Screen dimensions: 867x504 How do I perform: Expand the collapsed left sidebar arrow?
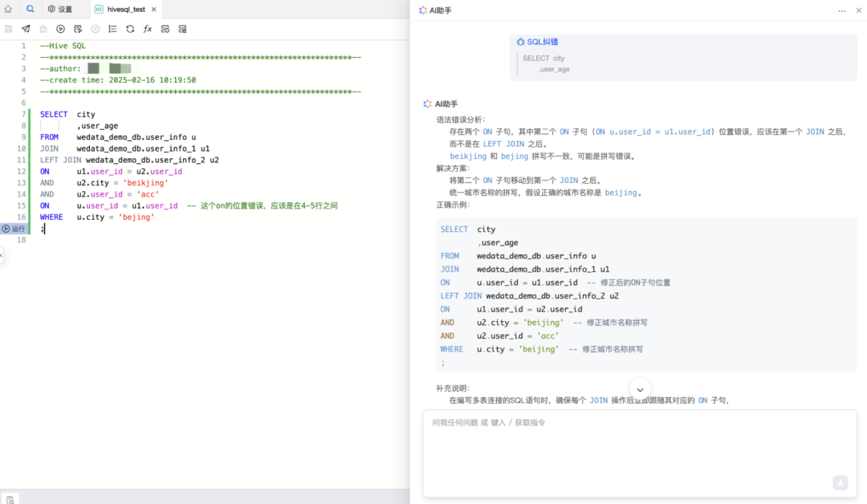click(2, 254)
